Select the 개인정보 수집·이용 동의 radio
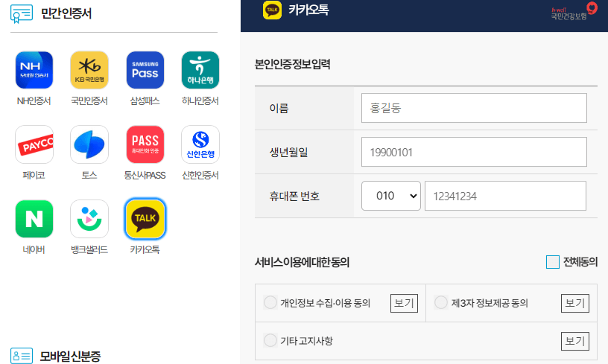Screen dimensions: 608x364 tap(270, 302)
